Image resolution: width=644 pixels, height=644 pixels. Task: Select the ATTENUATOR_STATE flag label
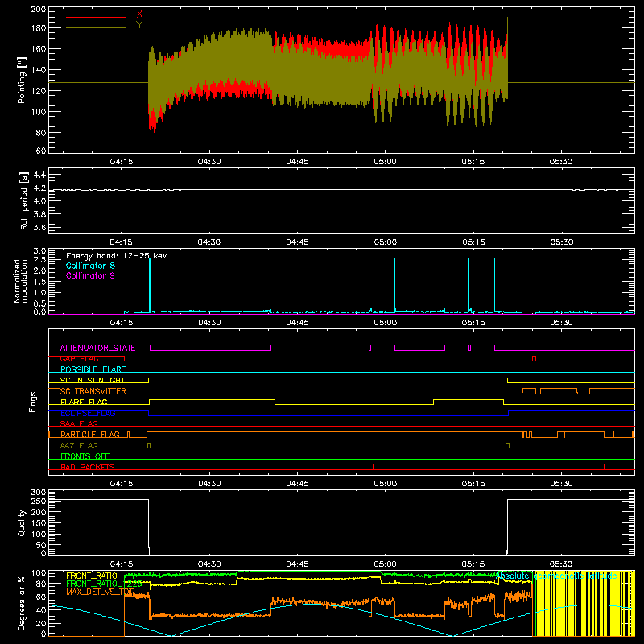tap(97, 349)
